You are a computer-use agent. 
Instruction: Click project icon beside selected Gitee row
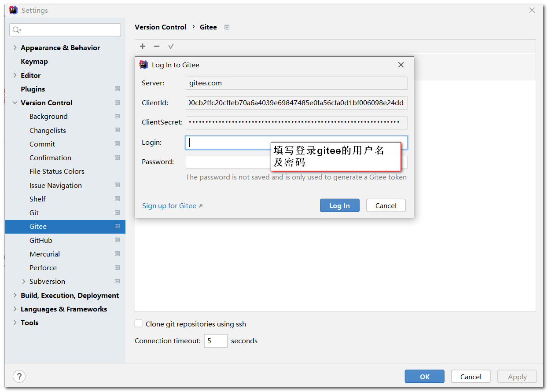click(117, 226)
